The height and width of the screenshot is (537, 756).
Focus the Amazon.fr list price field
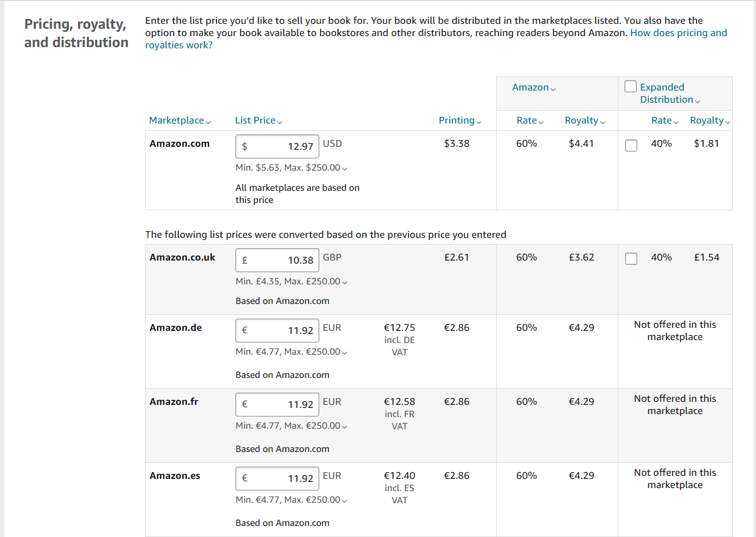click(x=277, y=404)
